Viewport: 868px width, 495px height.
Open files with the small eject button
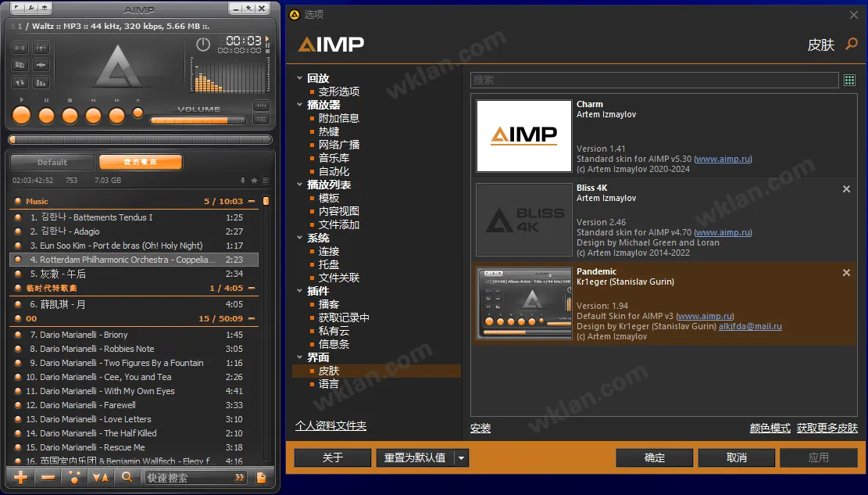138,113
